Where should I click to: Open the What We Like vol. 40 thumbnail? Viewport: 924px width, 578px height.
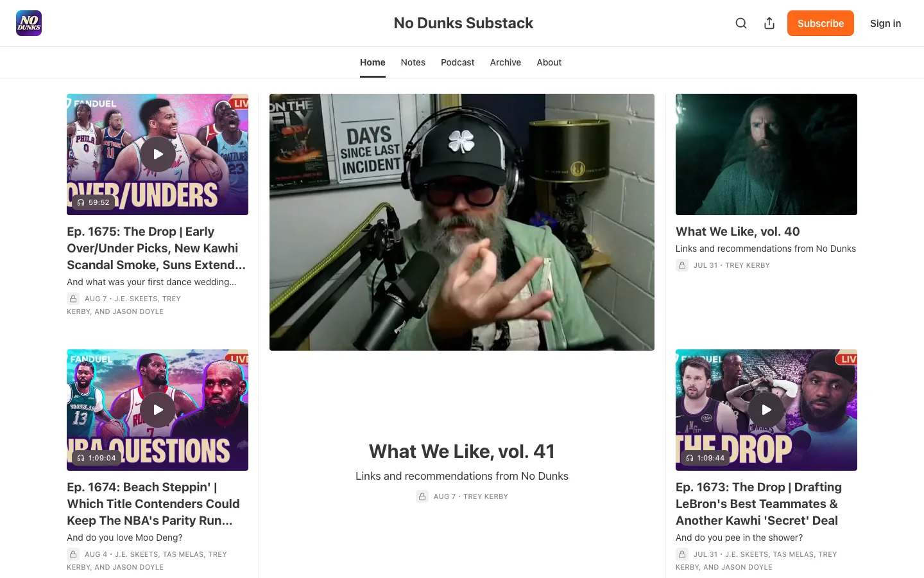click(x=766, y=154)
